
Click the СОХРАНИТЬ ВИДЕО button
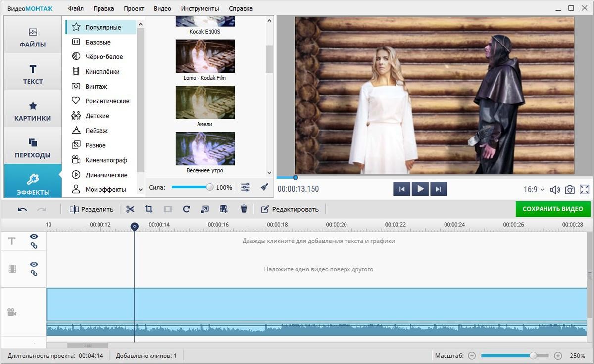tap(552, 209)
